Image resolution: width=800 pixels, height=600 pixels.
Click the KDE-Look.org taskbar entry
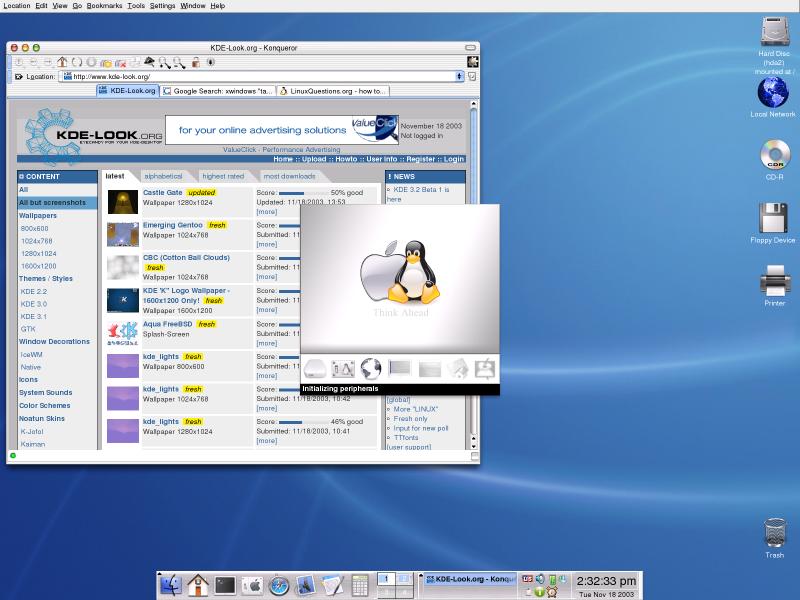pos(470,579)
